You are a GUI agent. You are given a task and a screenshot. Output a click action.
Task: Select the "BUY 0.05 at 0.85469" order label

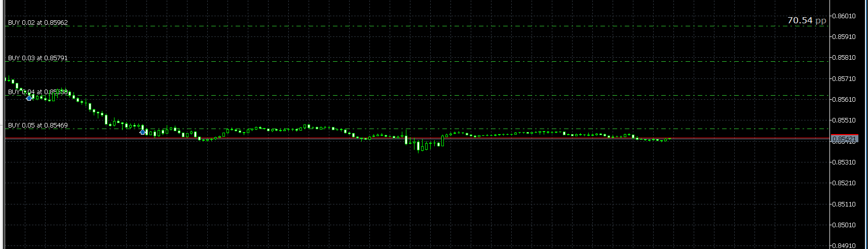click(38, 125)
